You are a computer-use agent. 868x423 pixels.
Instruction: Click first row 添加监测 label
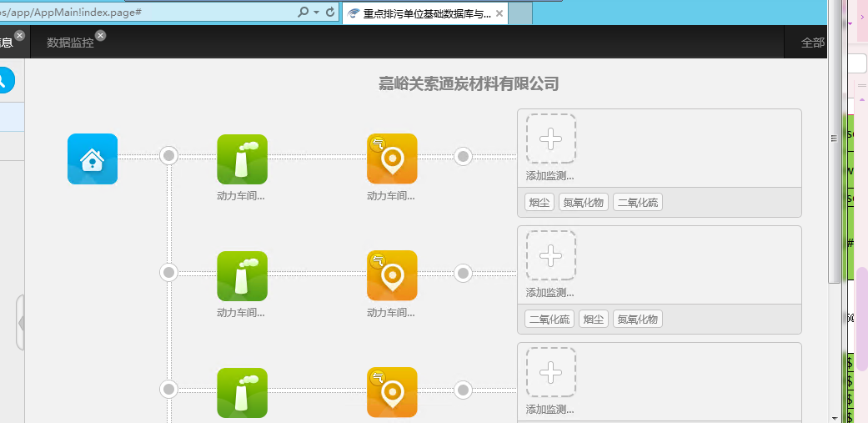549,177
